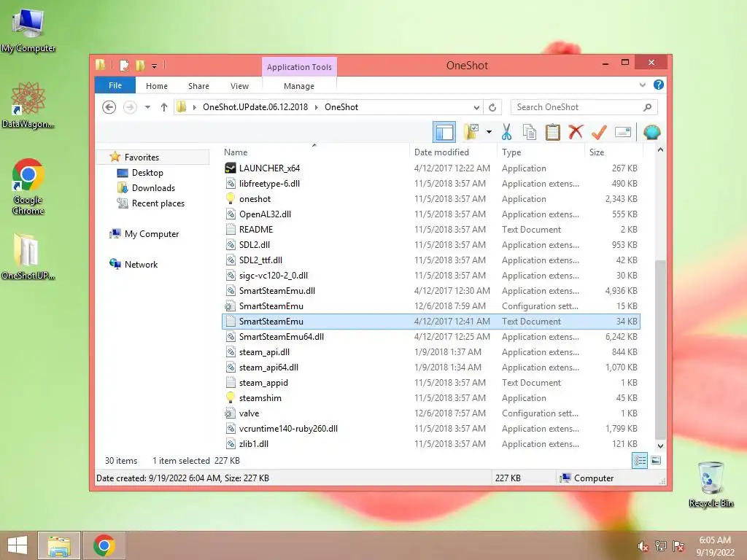Screen dimensions: 747x560
Task: Click the red X Delete icon
Action: click(x=576, y=132)
